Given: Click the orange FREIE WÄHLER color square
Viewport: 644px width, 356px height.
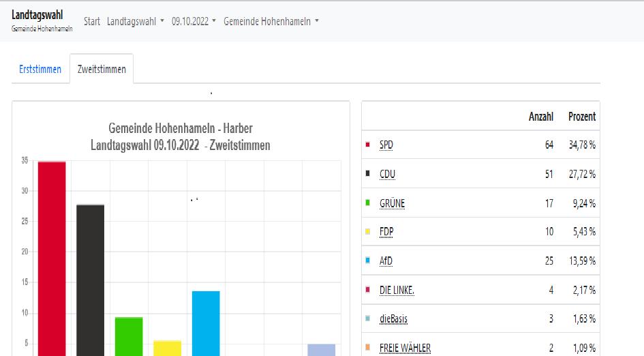Looking at the screenshot, I should [367, 348].
